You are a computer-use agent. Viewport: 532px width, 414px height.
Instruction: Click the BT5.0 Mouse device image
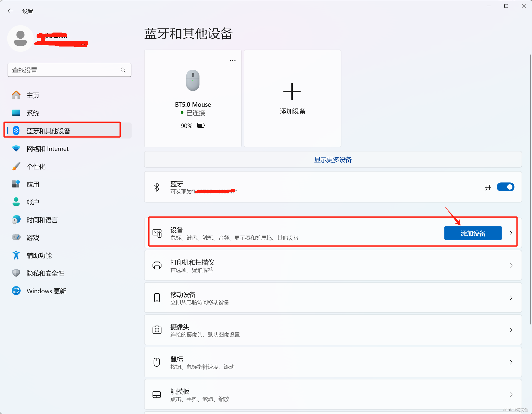(x=193, y=80)
